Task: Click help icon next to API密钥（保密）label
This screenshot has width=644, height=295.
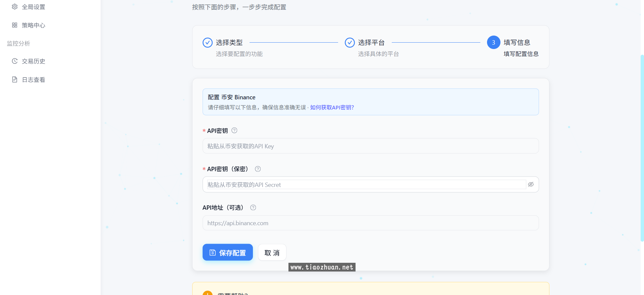Action: 258,169
